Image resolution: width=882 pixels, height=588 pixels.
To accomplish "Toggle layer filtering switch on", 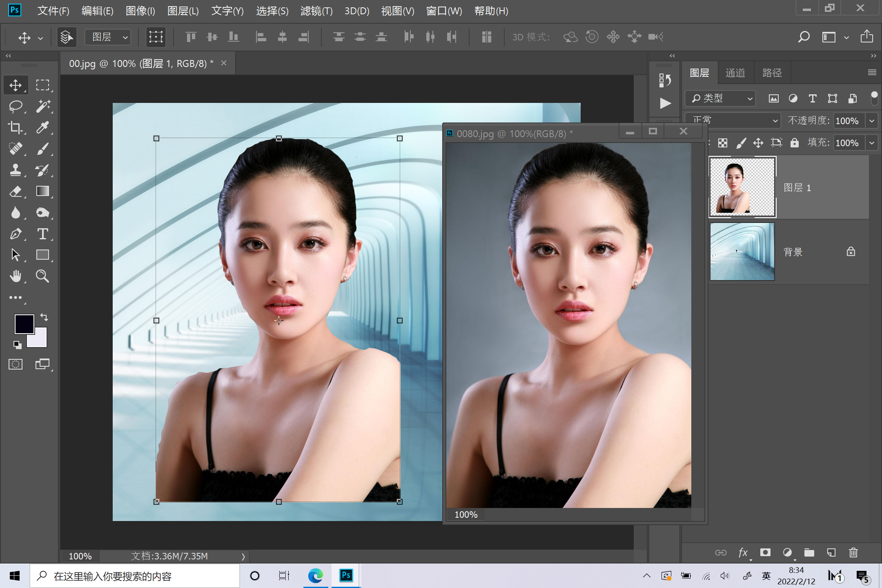I will click(874, 98).
